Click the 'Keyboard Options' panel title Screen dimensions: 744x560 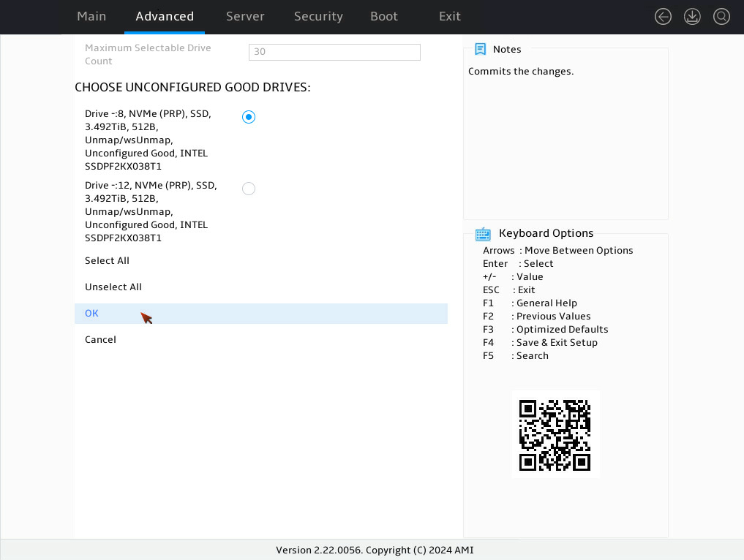546,233
